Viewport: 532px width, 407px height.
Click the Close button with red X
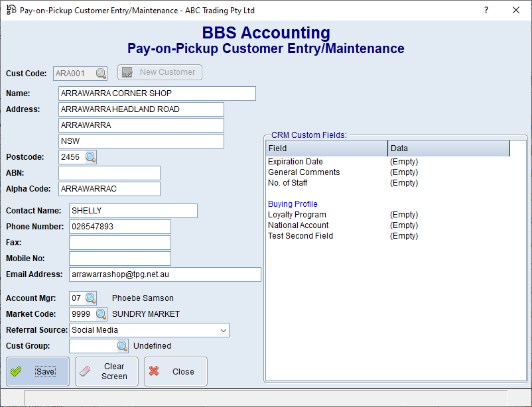176,371
